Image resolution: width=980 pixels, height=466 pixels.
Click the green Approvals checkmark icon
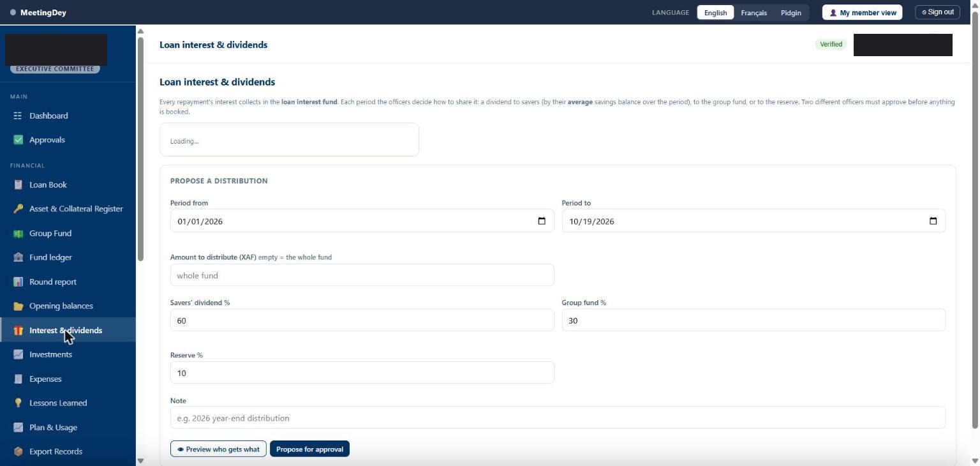point(18,140)
